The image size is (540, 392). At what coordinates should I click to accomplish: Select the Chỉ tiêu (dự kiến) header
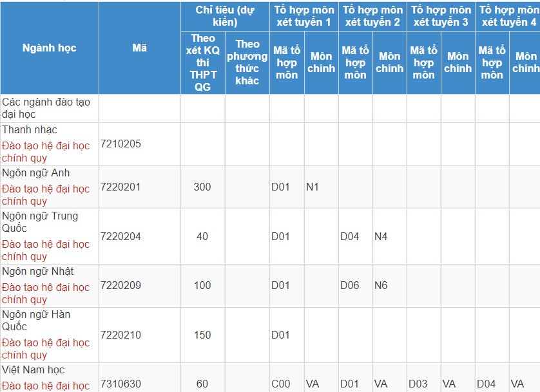tap(225, 16)
